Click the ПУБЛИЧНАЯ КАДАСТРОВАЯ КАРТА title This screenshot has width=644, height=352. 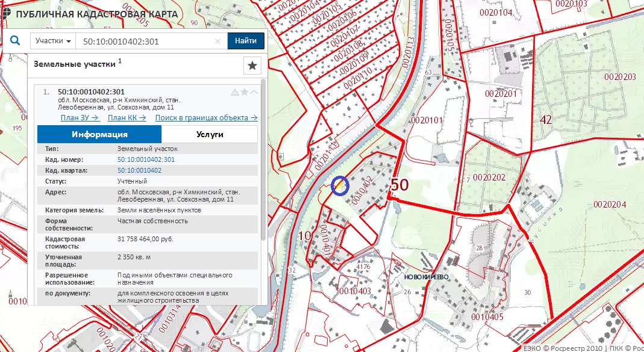coord(97,14)
